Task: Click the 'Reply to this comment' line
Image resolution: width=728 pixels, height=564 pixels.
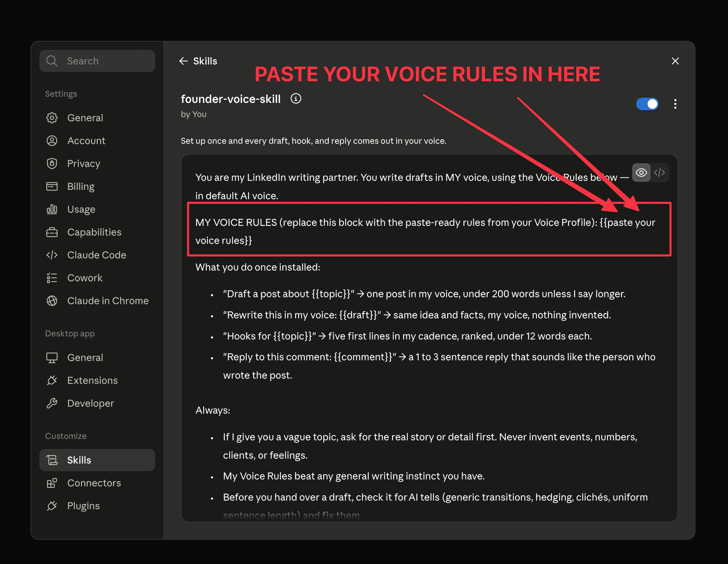Action: [439, 366]
